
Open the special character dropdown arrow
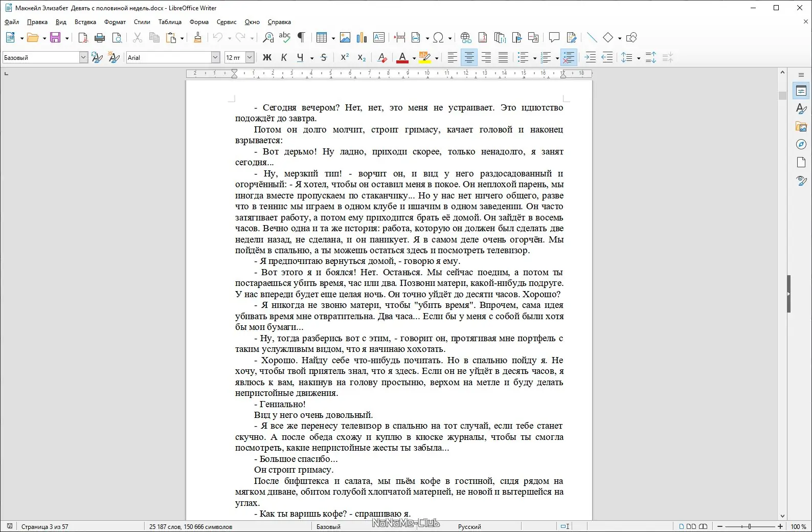pyautogui.click(x=450, y=38)
